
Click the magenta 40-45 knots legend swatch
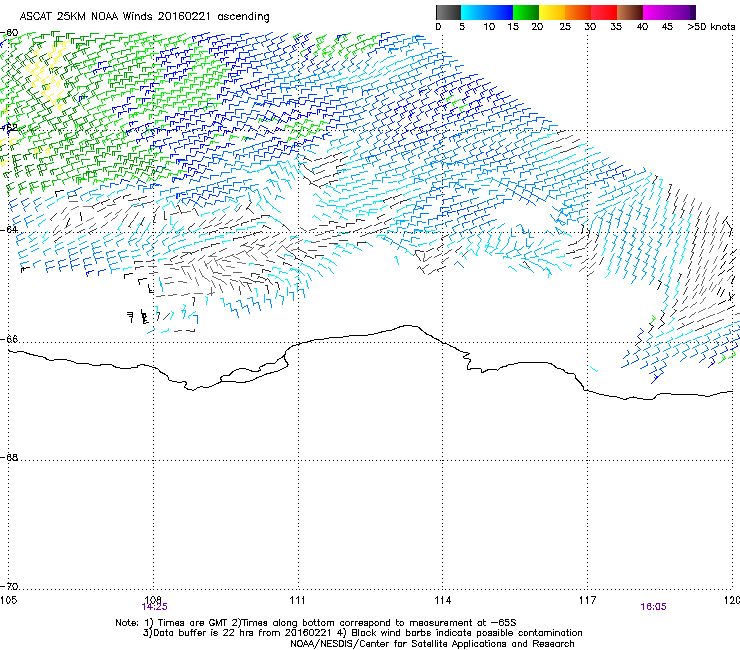pyautogui.click(x=656, y=12)
